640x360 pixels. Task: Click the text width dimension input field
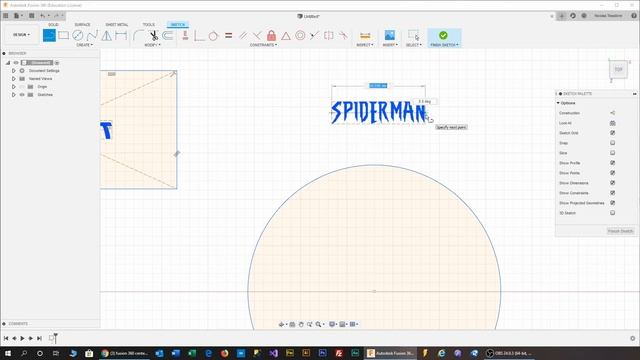[378, 85]
